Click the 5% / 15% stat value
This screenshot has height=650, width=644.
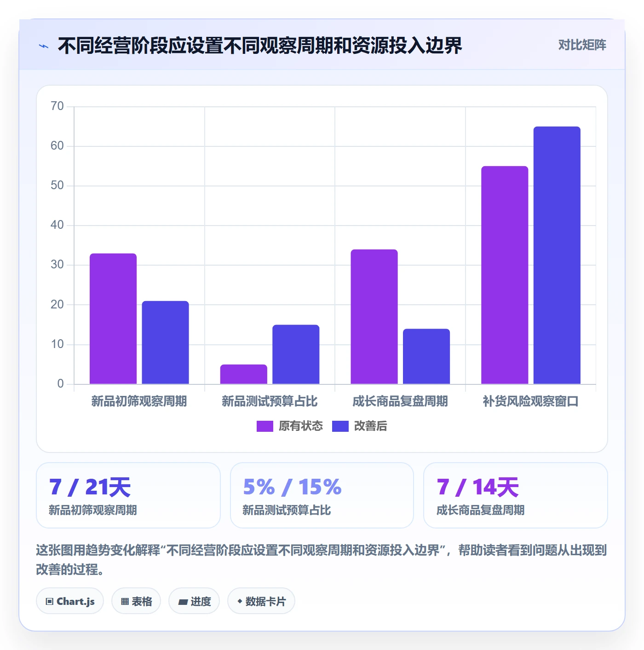click(x=293, y=487)
